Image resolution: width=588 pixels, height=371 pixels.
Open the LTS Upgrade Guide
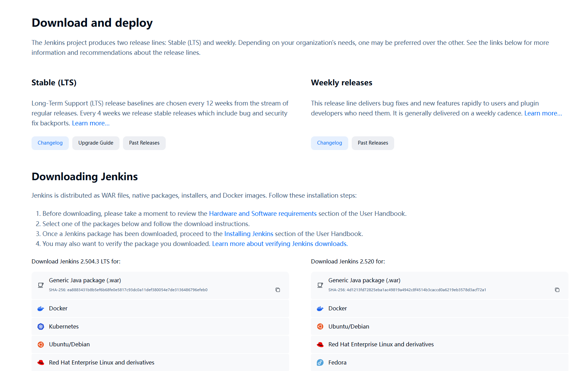tap(96, 143)
